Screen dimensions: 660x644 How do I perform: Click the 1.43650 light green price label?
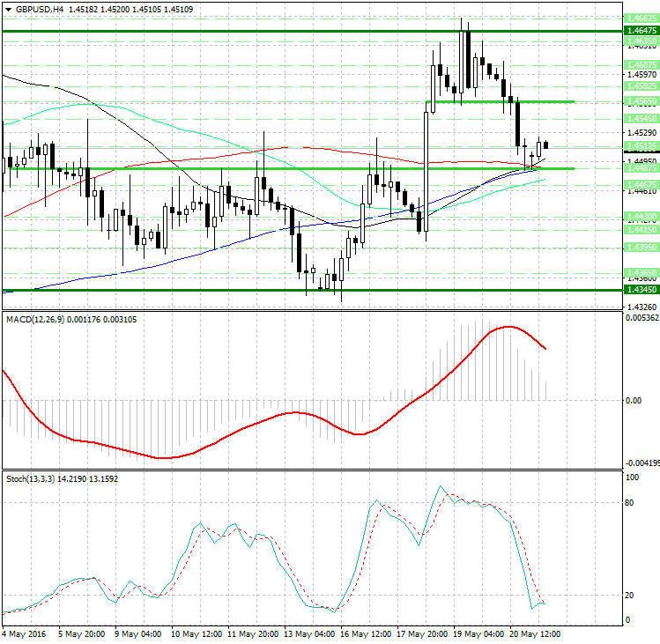pyautogui.click(x=640, y=272)
